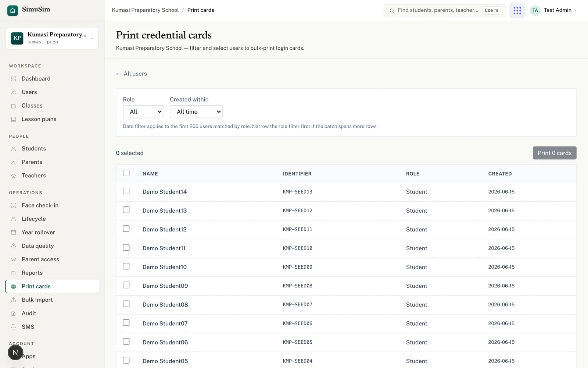Navigate to Year rollover
588x368 pixels.
52,232
